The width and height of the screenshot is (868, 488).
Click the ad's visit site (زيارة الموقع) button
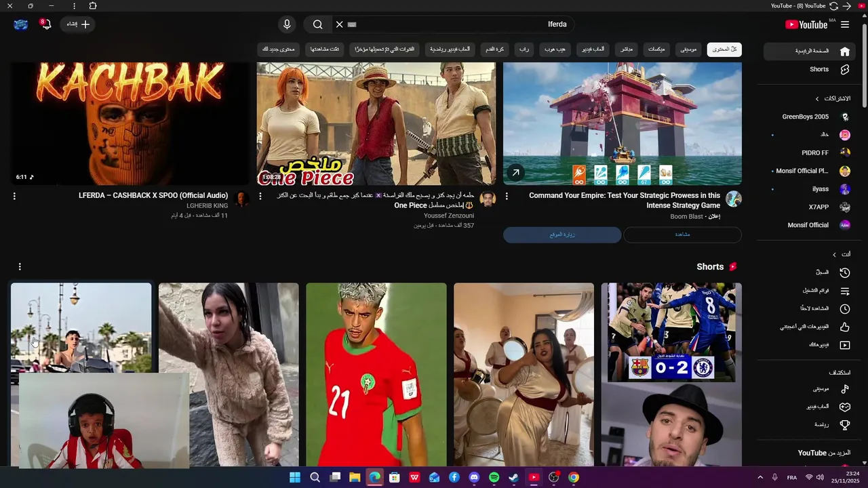562,235
